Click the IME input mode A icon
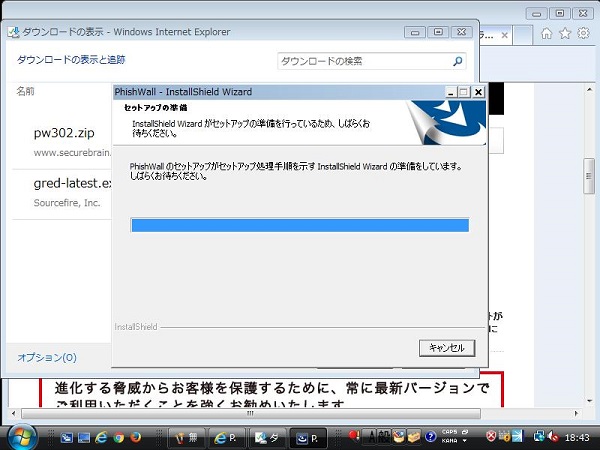Image resolution: width=600 pixels, height=450 pixels. point(372,437)
